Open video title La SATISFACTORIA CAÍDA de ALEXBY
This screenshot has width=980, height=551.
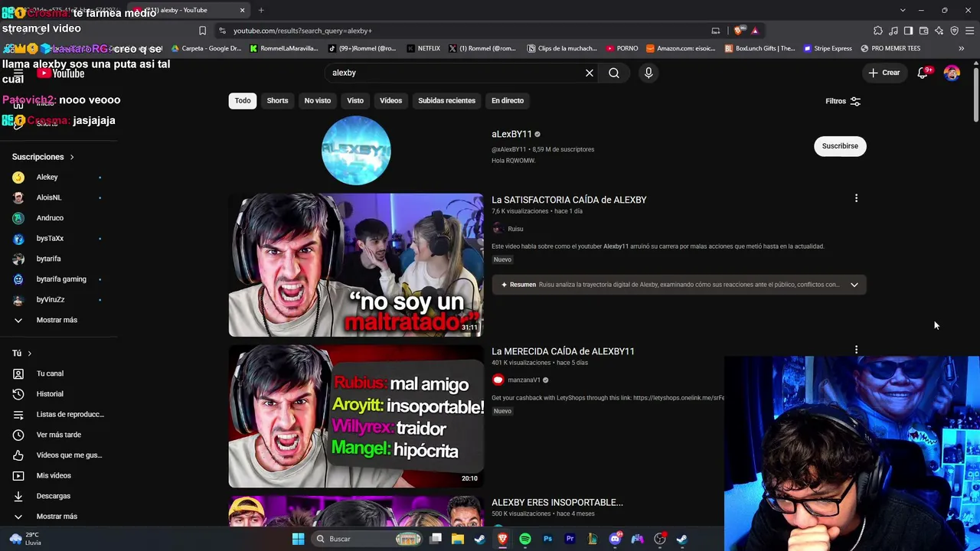[569, 200]
